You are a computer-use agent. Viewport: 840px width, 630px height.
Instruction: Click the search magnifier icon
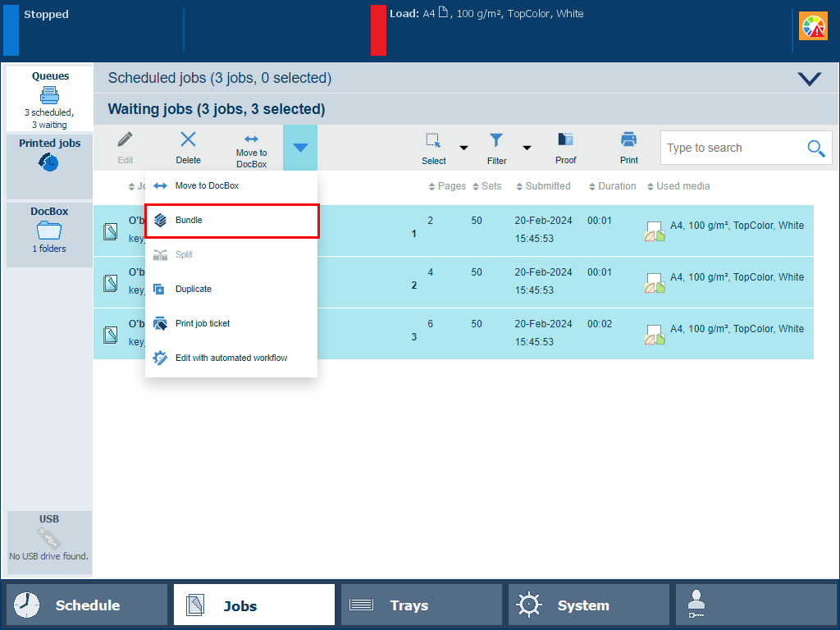coord(815,148)
